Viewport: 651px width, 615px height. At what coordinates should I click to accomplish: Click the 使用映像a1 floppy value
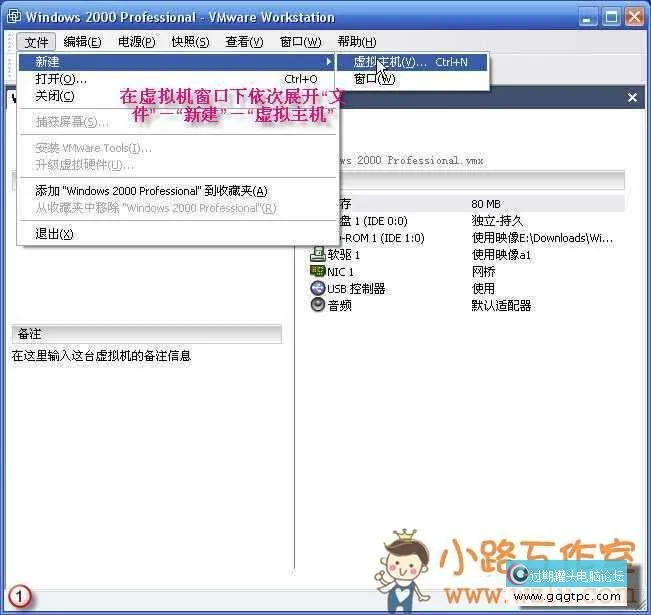pos(501,255)
